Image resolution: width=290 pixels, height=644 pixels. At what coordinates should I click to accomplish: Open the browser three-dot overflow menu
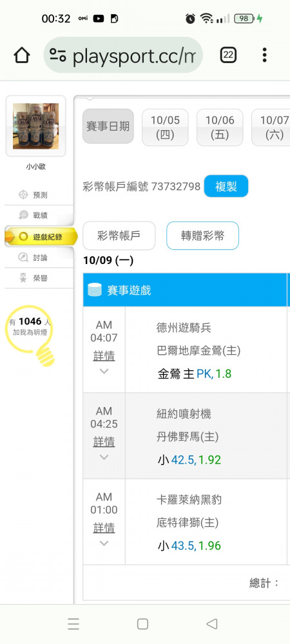pyautogui.click(x=264, y=55)
